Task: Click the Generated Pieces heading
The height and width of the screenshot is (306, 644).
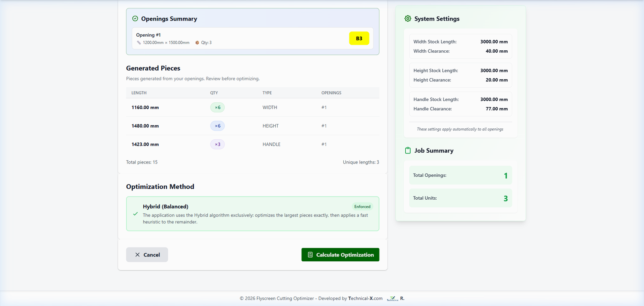Action: click(153, 68)
